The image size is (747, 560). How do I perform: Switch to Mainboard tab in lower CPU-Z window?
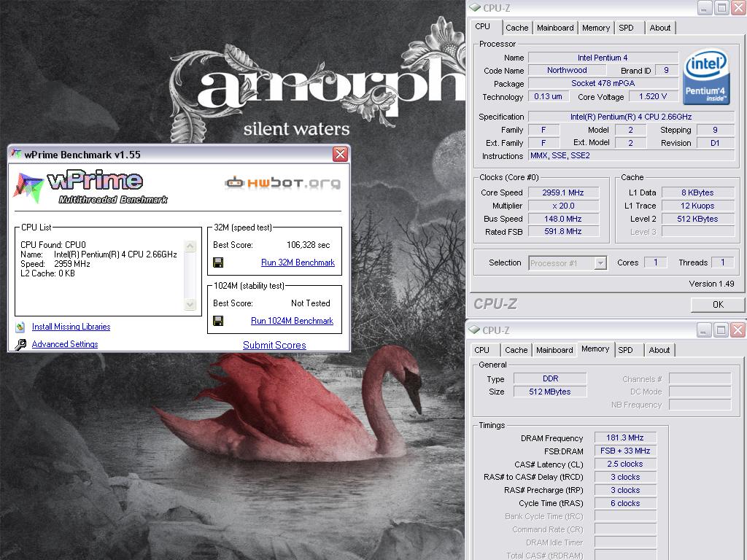coord(554,350)
